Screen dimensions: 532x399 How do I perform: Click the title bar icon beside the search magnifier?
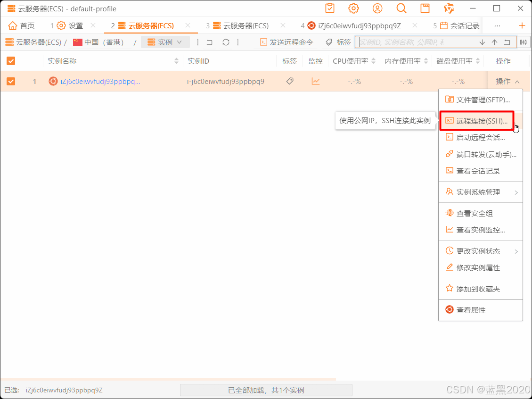coord(425,8)
